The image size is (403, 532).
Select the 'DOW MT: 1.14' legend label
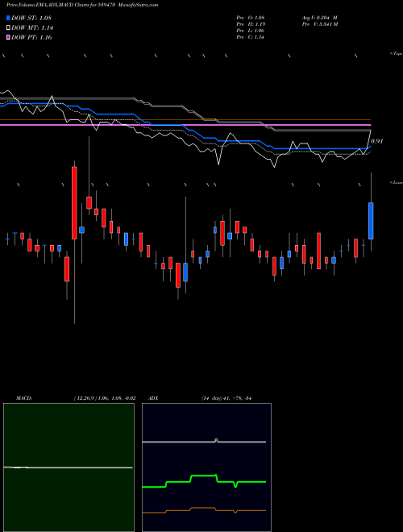pyautogui.click(x=32, y=28)
